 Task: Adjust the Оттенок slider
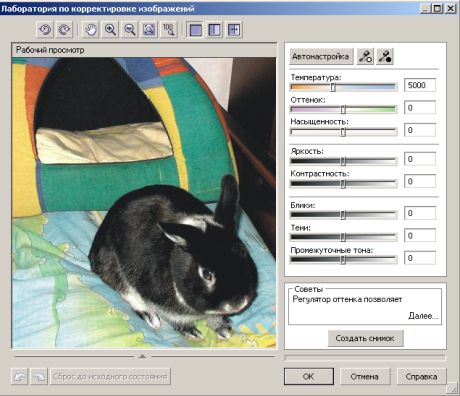[x=343, y=109]
